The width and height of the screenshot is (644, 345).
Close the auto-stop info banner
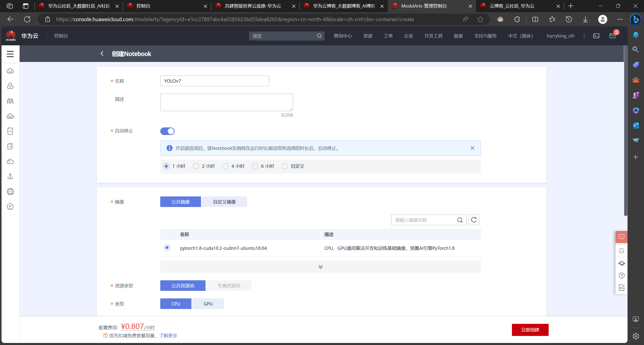pos(472,148)
